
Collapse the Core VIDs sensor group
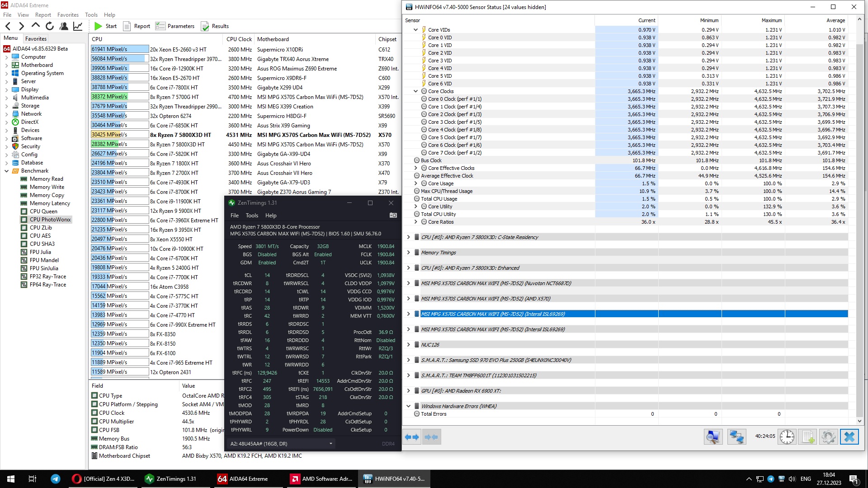click(415, 30)
